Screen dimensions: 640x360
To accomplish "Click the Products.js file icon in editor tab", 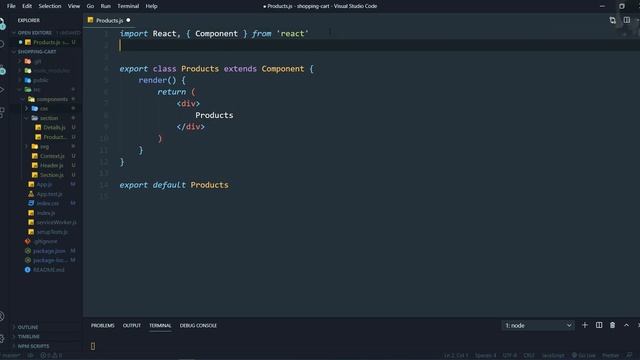I will 91,20.
